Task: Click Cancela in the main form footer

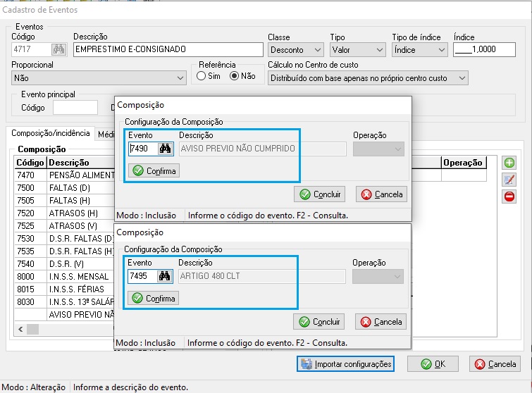Action: pos(495,364)
